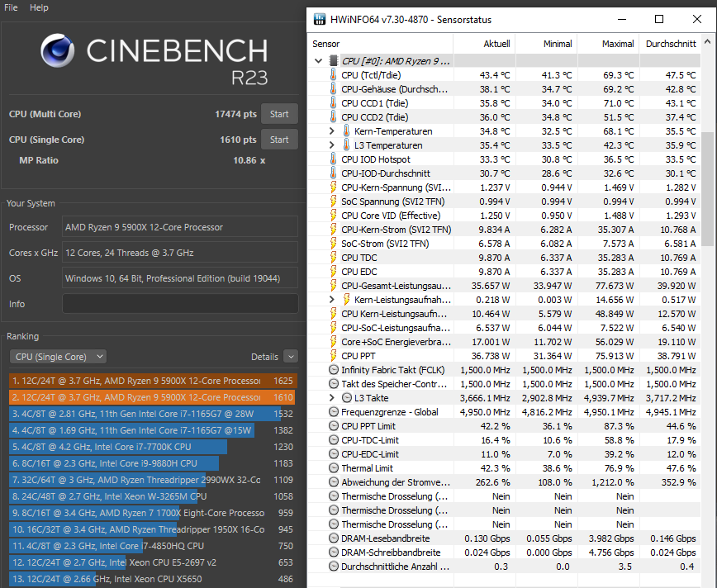Select ranking entry 5 Intel Core i7-7700K
717x588 pixels.
click(x=153, y=447)
